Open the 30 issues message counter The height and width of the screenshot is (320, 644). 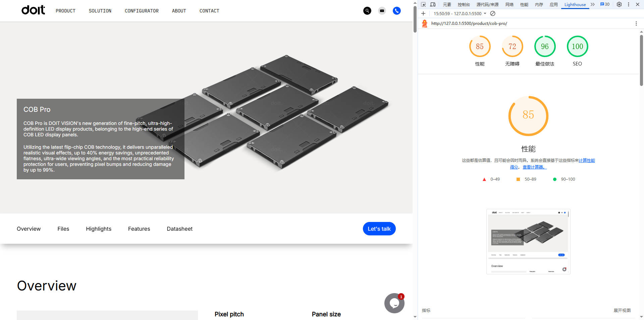click(x=605, y=4)
